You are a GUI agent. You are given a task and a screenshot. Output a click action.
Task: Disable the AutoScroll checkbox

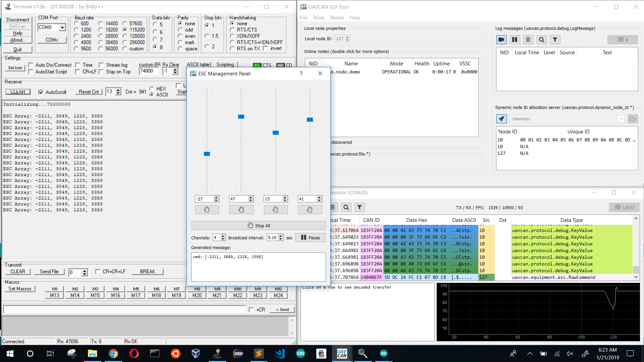pos(41,92)
